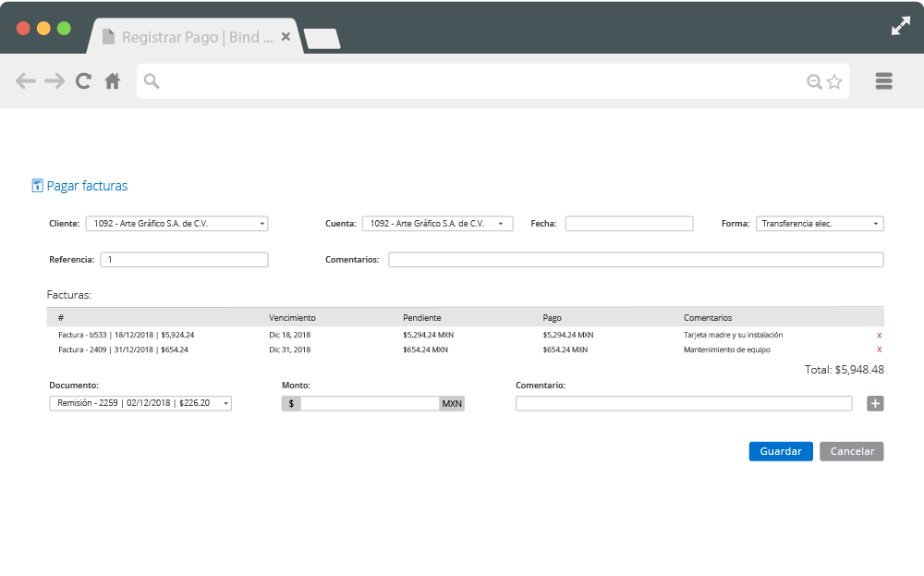Click due date Dic 31, 2018
The height and width of the screenshot is (576, 924).
click(289, 349)
